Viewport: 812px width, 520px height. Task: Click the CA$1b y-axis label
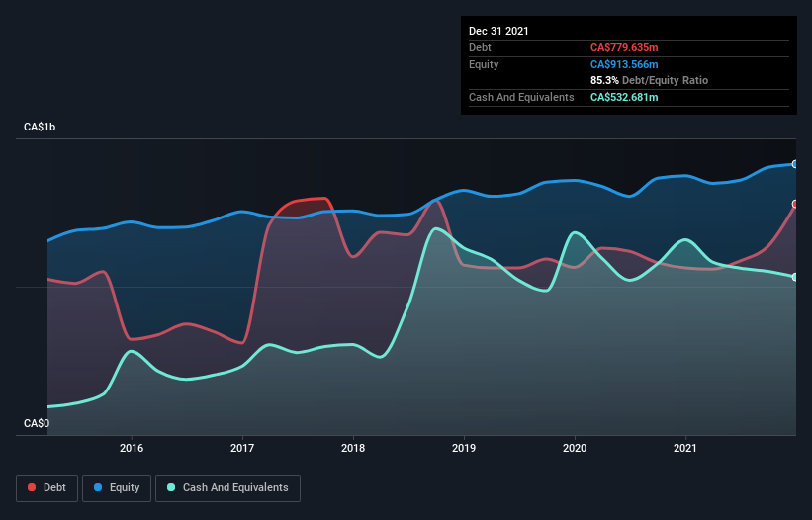pyautogui.click(x=40, y=127)
